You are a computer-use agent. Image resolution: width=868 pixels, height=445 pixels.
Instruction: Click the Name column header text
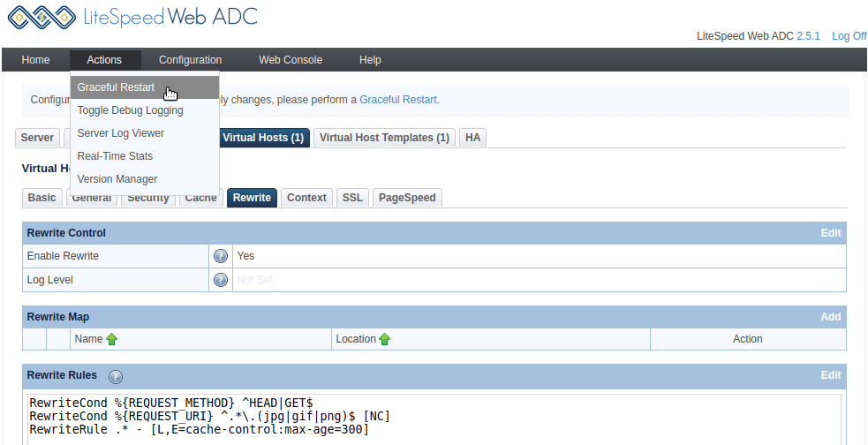click(x=88, y=339)
